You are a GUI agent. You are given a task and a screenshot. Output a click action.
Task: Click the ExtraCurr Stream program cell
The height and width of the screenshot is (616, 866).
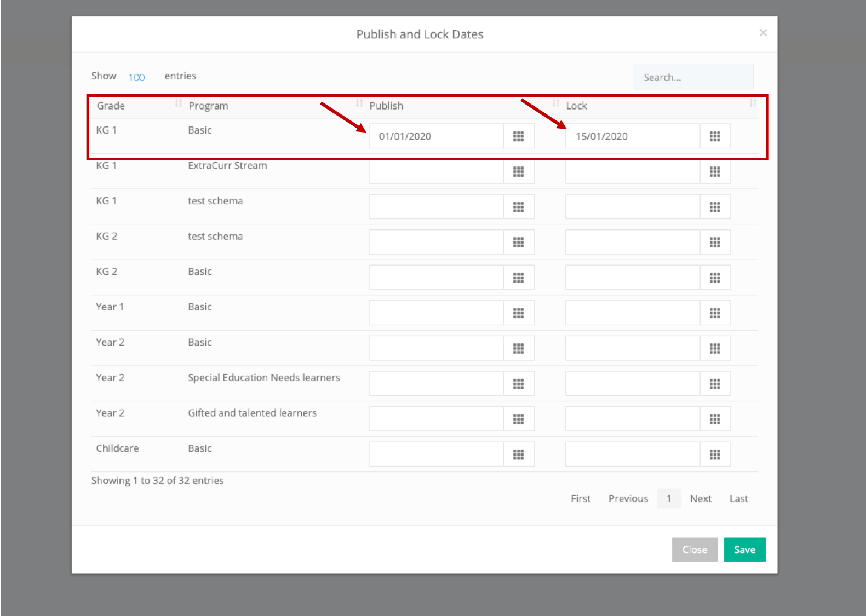[x=227, y=165]
